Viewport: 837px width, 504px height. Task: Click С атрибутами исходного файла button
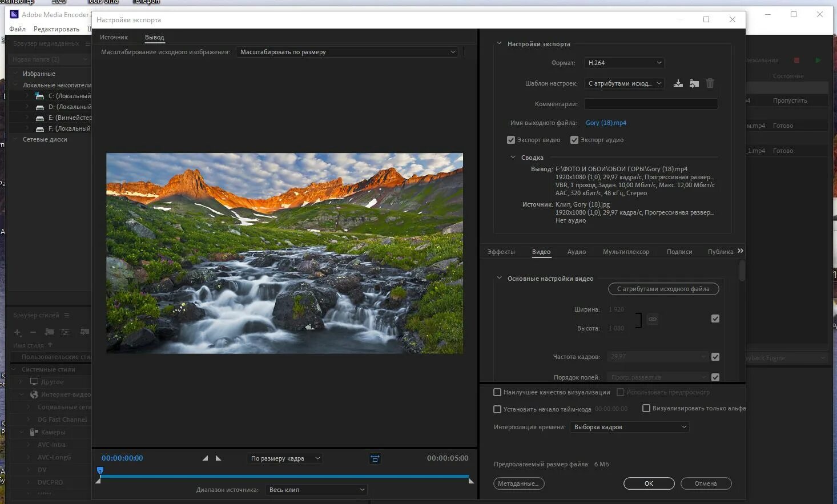pos(663,289)
